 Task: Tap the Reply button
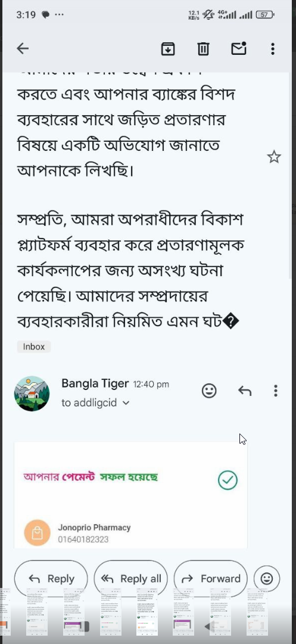pos(51,578)
